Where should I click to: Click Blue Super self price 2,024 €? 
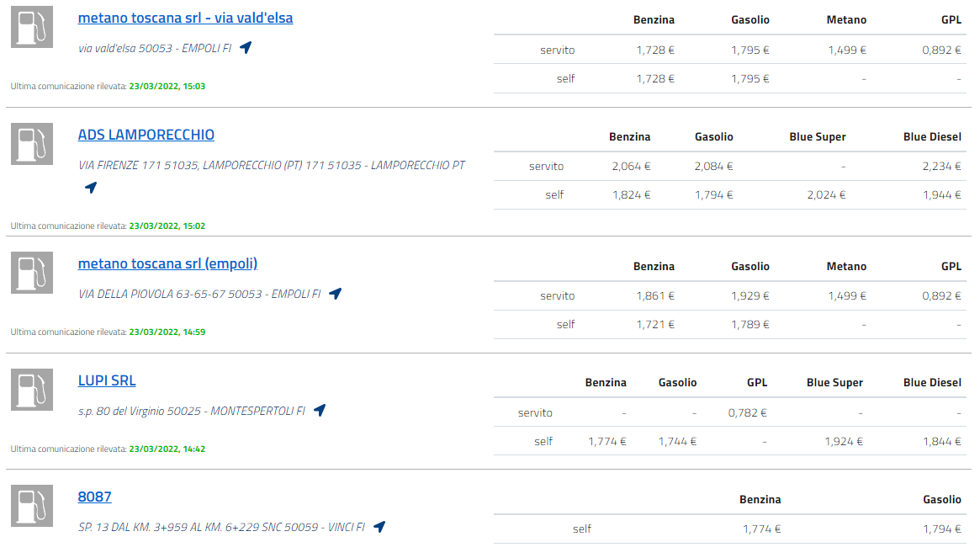pyautogui.click(x=824, y=194)
